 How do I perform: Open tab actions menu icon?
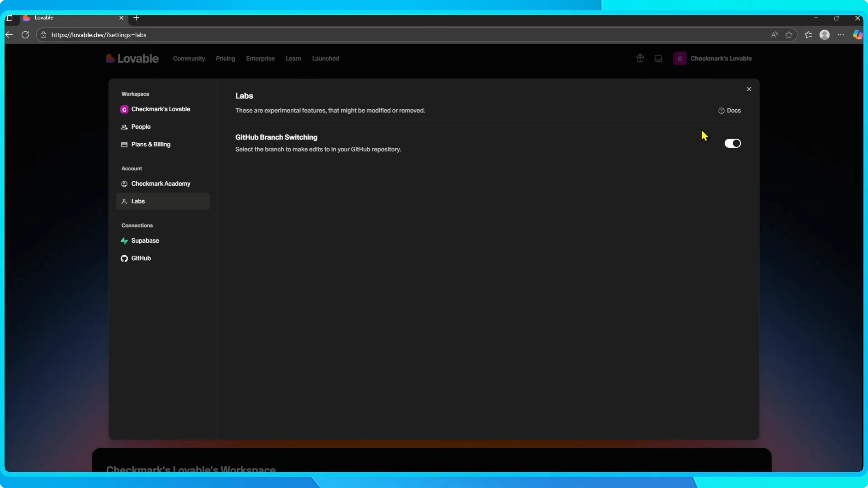tap(9, 18)
